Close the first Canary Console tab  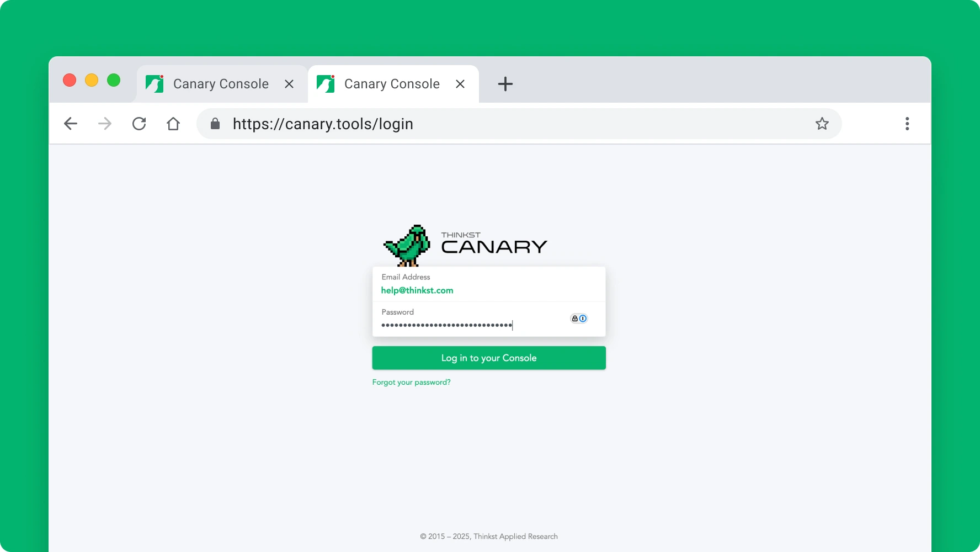click(x=289, y=84)
